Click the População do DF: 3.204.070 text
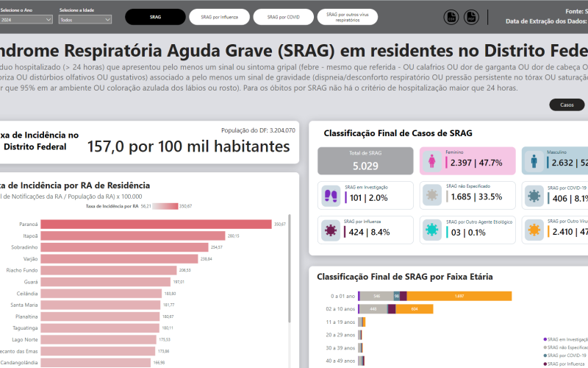The height and width of the screenshot is (368, 588). (258, 130)
